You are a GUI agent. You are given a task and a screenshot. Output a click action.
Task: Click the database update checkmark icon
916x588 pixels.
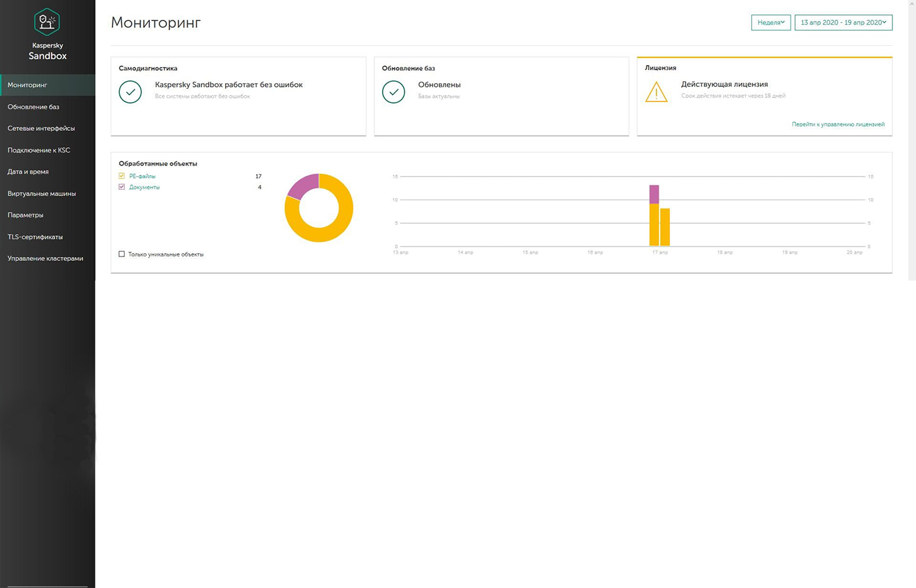pos(393,92)
